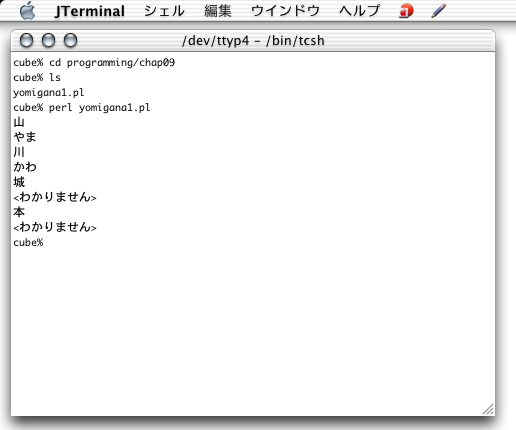Open the 編集 menu
The height and width of the screenshot is (430, 516).
218,11
